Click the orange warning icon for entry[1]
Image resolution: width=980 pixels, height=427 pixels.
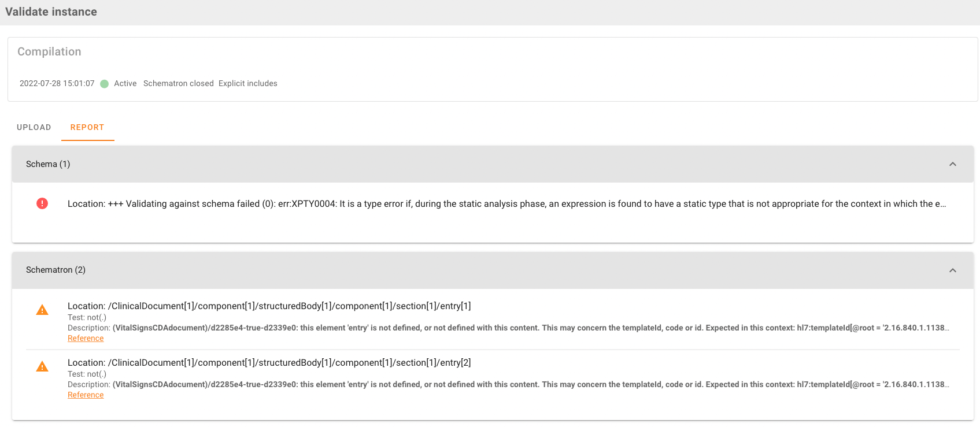pos(42,310)
